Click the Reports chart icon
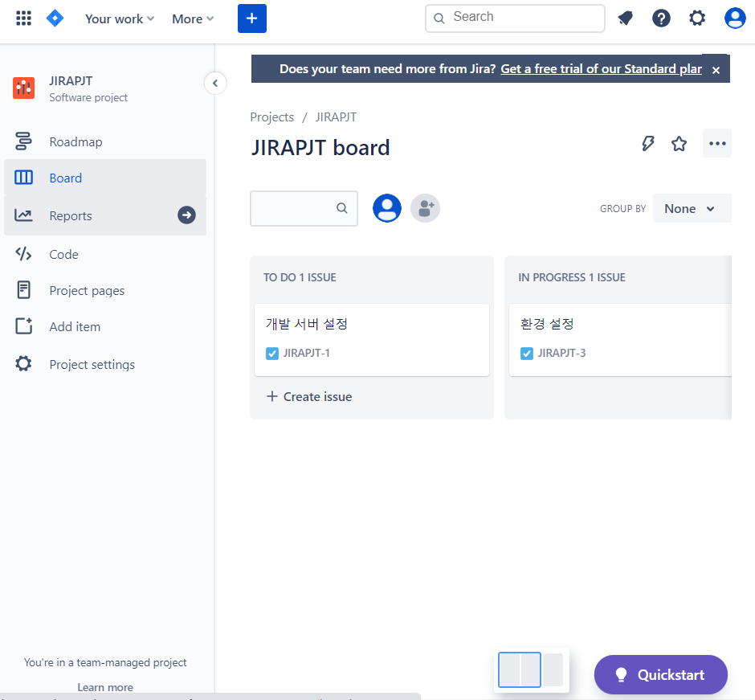This screenshot has width=755, height=700. (x=23, y=215)
